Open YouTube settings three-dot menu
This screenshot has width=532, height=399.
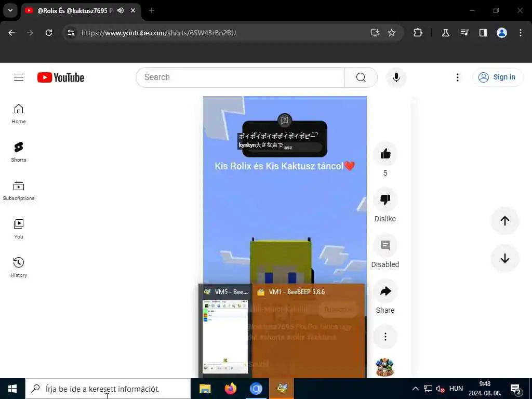pos(457,77)
